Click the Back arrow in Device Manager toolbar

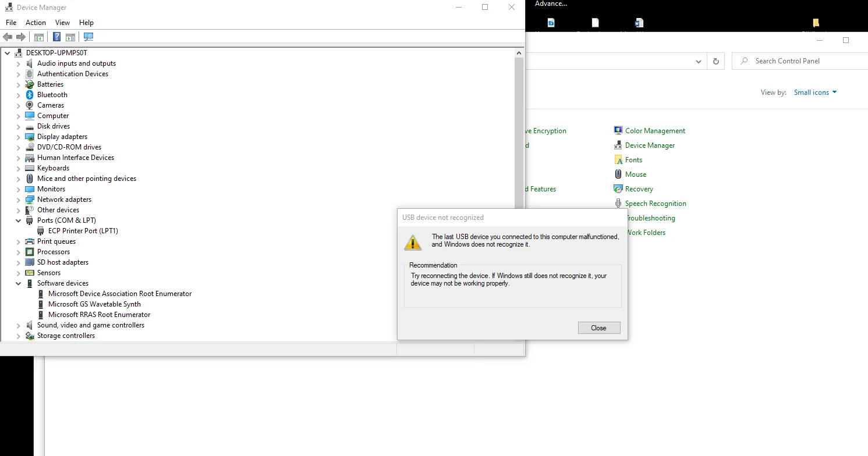pyautogui.click(x=8, y=37)
